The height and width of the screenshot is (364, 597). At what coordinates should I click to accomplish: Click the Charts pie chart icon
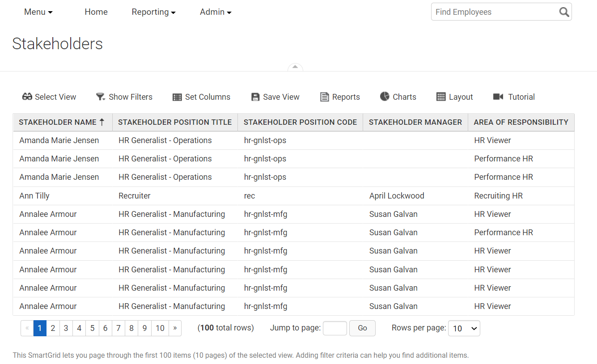[x=384, y=97]
